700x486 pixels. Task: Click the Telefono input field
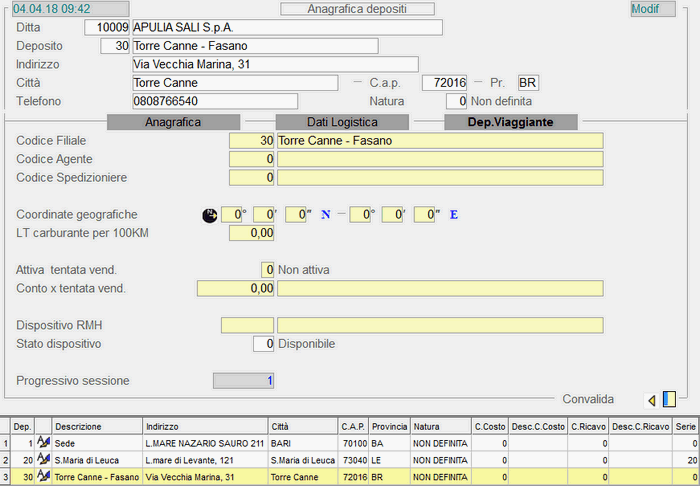[x=215, y=101]
